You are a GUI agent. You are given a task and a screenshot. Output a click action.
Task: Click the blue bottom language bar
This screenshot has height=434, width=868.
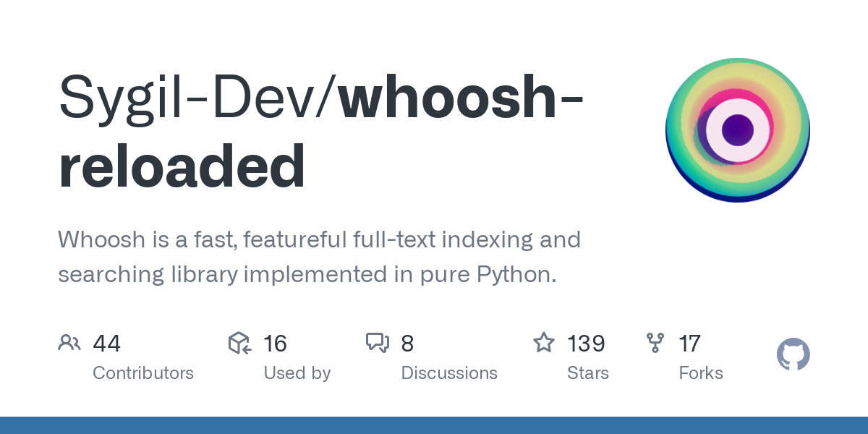(434, 425)
